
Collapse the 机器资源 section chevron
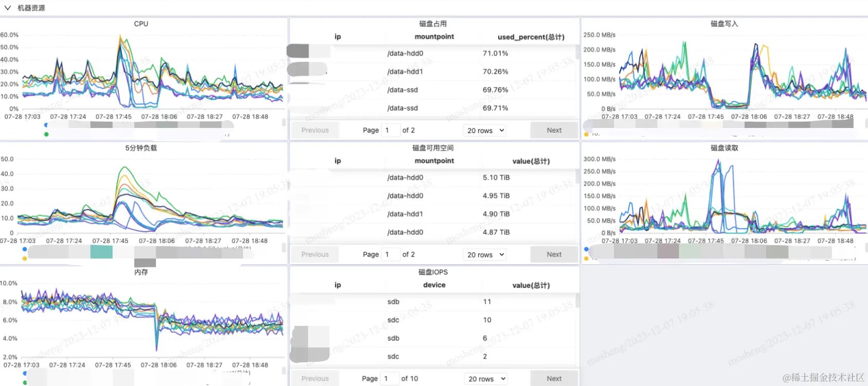coord(7,8)
